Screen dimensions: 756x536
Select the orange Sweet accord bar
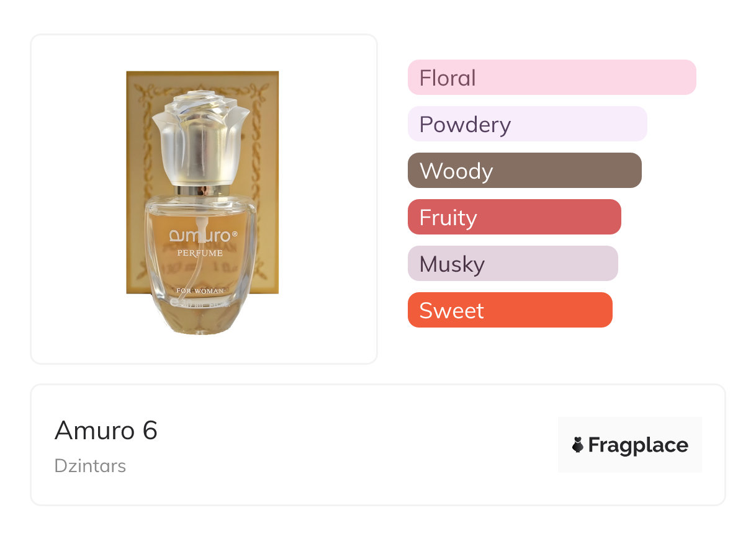510,310
